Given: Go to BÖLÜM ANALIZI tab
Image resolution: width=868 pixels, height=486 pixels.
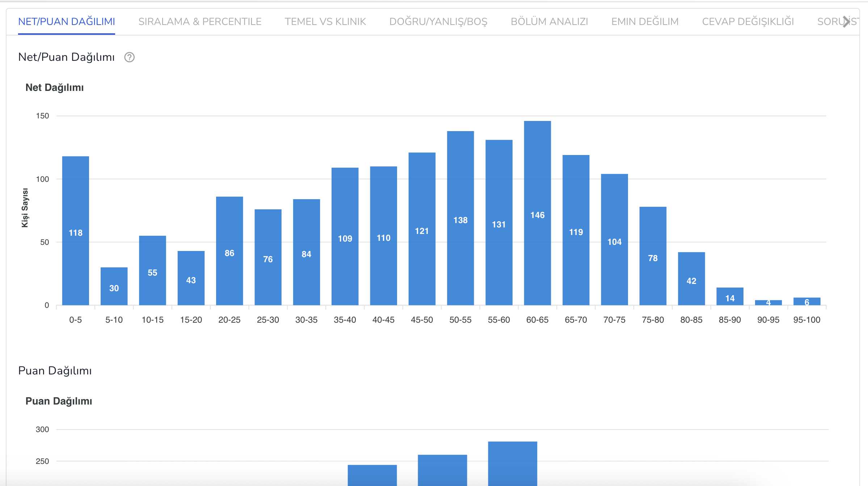Looking at the screenshot, I should click(x=549, y=21).
